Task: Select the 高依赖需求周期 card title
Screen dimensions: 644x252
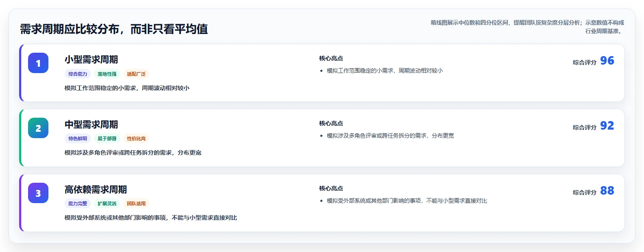Action: (96, 190)
